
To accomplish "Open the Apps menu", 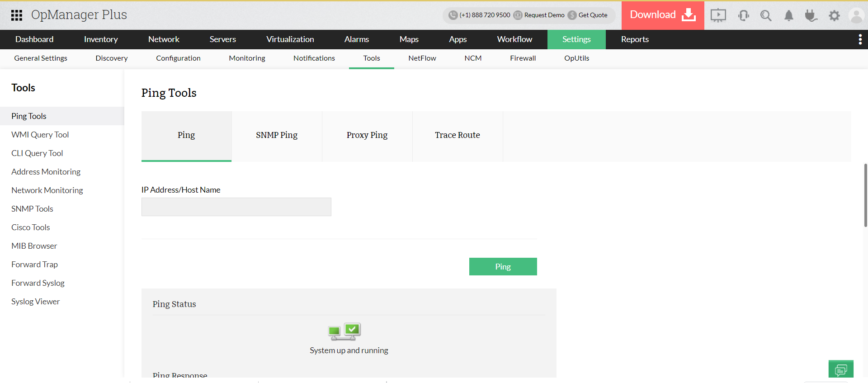I will 458,40.
